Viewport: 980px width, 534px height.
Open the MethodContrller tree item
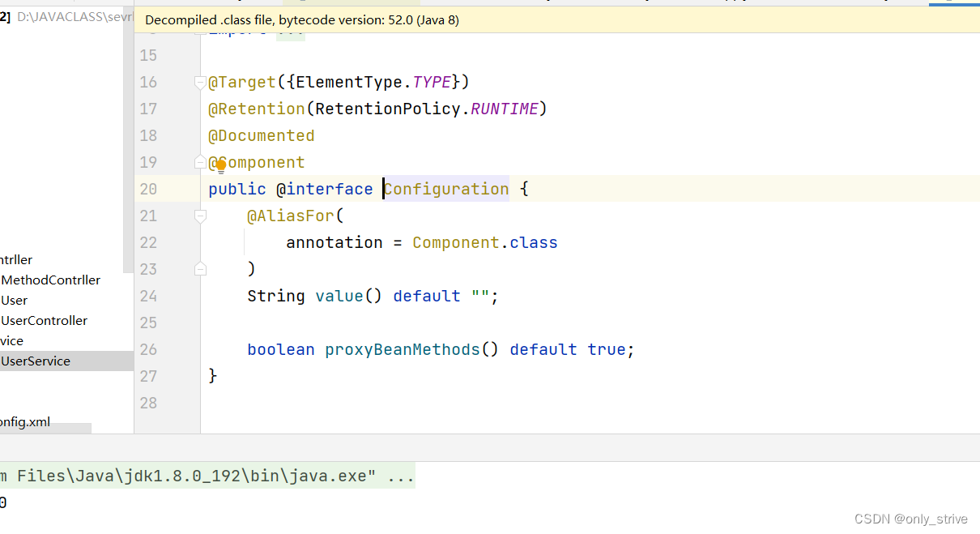coord(51,280)
